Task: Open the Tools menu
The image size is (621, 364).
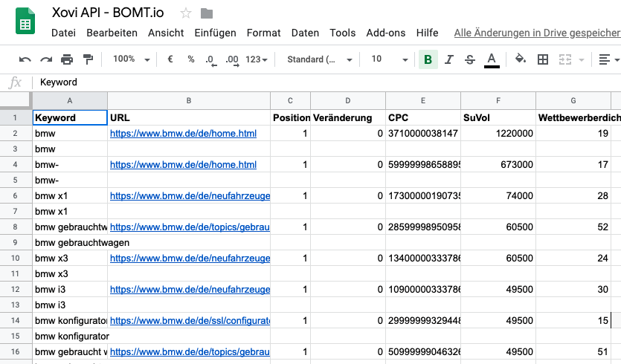Action: [x=343, y=33]
